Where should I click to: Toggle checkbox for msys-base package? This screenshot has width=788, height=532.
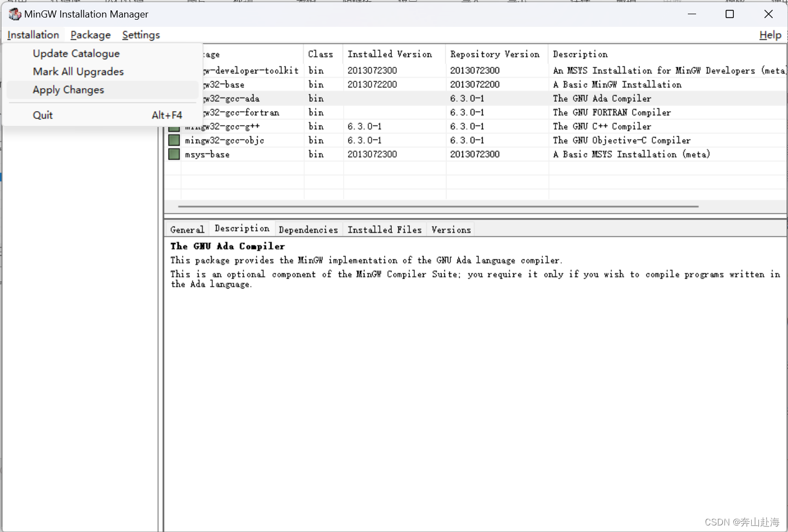[x=174, y=154]
